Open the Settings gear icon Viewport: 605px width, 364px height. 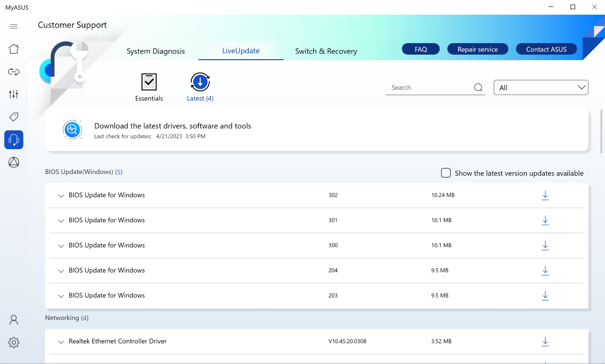point(14,342)
